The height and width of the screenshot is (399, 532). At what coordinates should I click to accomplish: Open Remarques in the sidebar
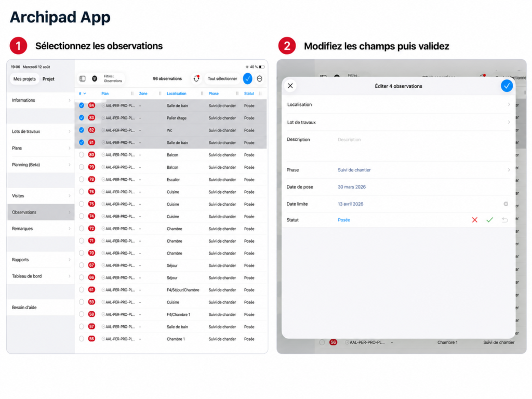click(x=41, y=229)
